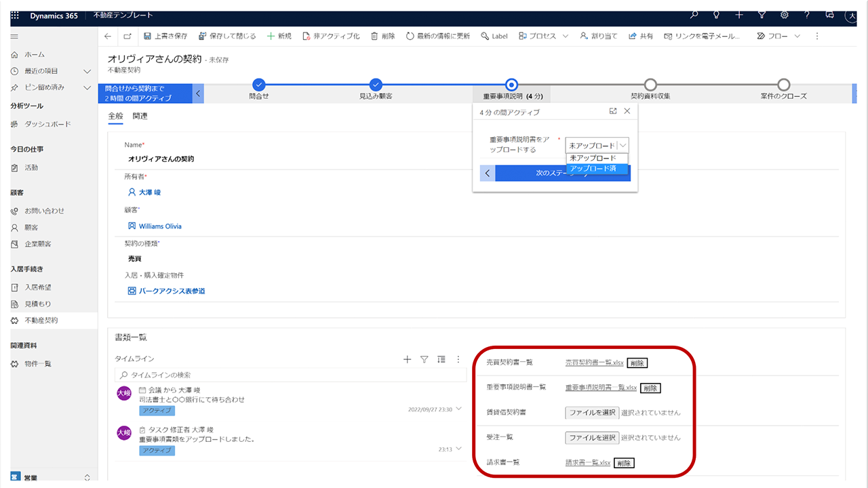Expand the プロセス dropdown menu

tap(565, 36)
